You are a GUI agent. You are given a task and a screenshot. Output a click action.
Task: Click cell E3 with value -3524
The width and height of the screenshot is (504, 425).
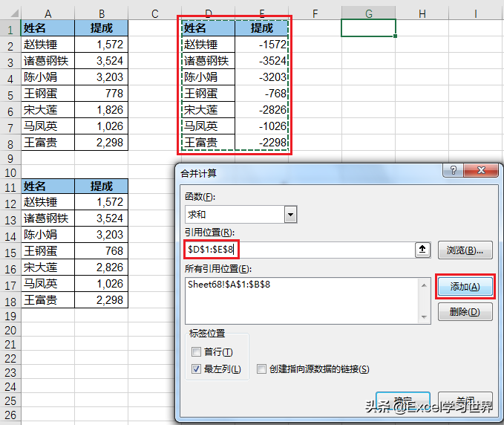[x=261, y=61]
